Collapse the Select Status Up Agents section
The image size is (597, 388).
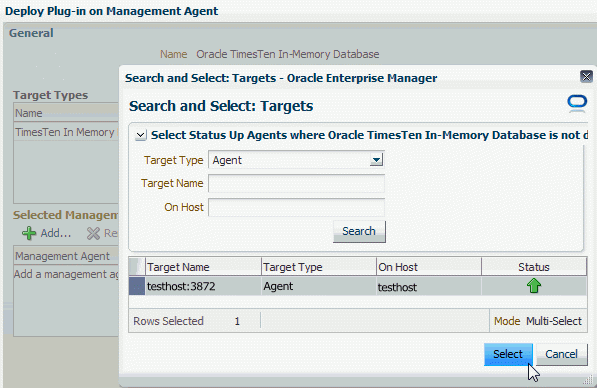click(x=140, y=135)
